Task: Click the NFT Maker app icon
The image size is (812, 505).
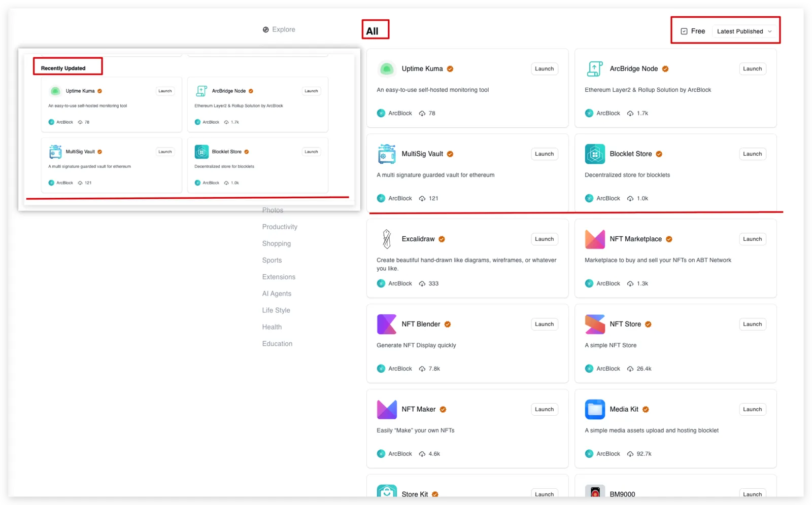Action: coord(387,410)
